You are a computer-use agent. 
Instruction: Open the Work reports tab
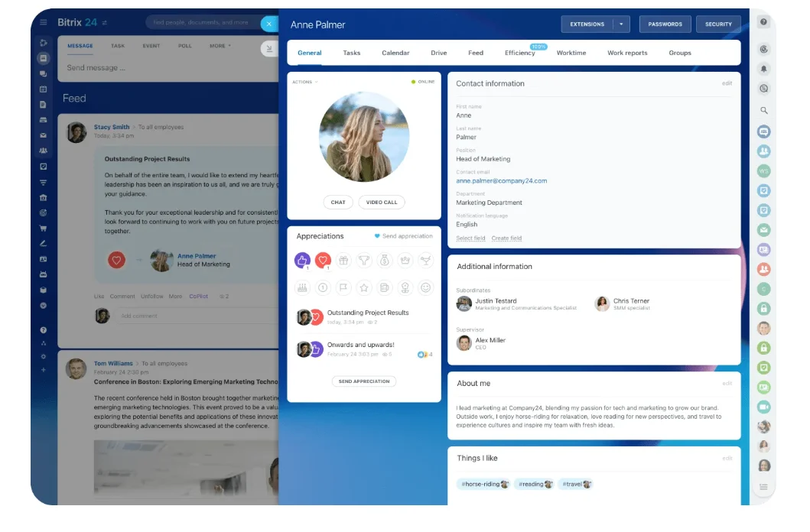[x=627, y=53]
